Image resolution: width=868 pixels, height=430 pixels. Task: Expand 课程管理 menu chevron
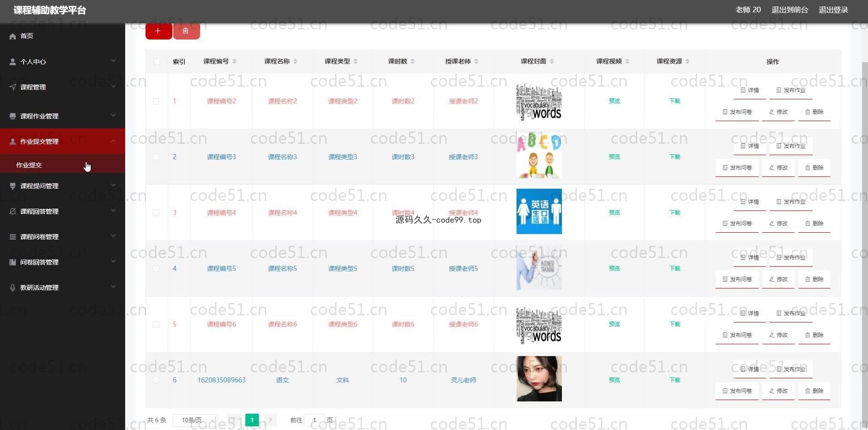pos(113,86)
